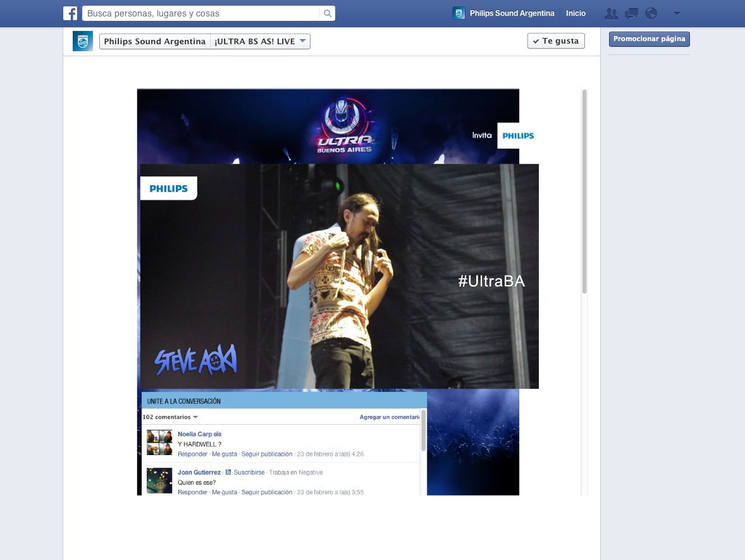Toggle the 'Te gusta' like button
Image resolution: width=745 pixels, height=560 pixels.
pos(556,41)
